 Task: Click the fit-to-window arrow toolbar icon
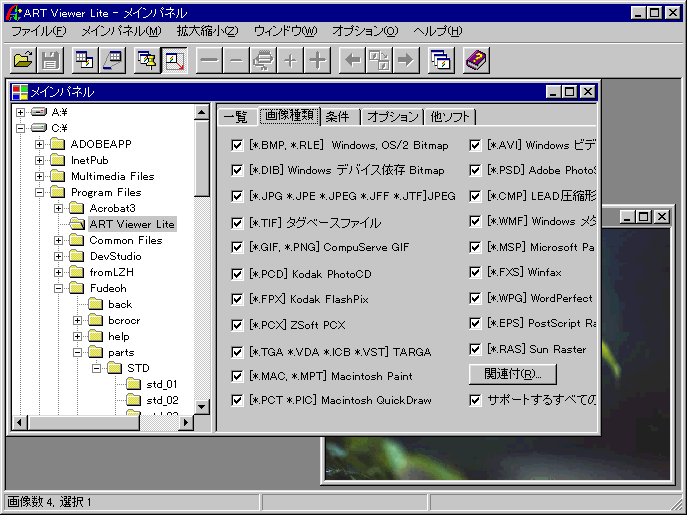click(x=174, y=60)
